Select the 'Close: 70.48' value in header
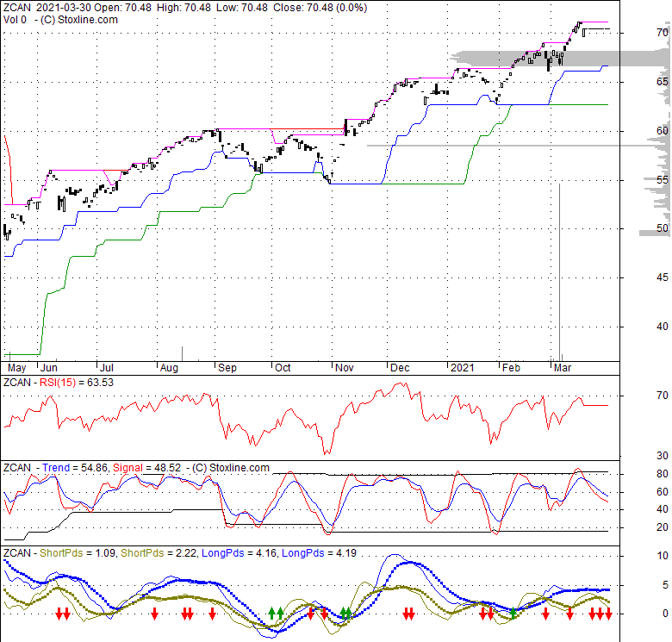 (x=303, y=8)
